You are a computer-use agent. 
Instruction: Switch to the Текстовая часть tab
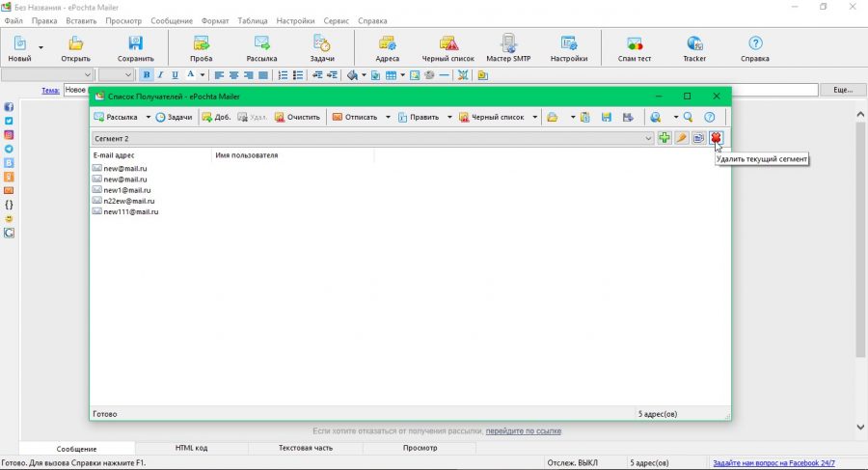coord(306,448)
